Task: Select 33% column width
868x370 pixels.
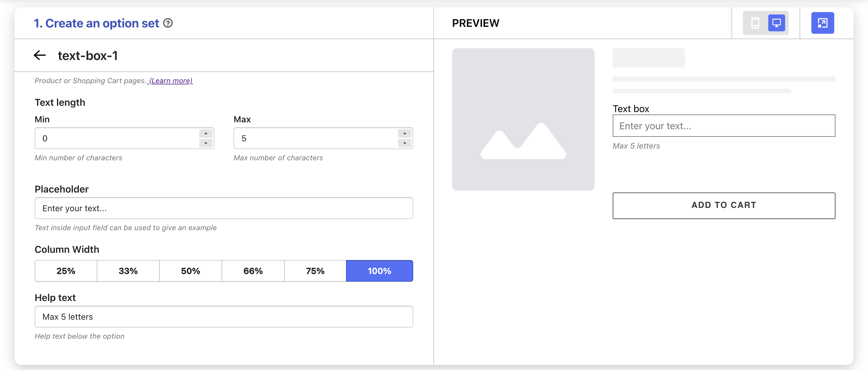Action: click(x=128, y=271)
